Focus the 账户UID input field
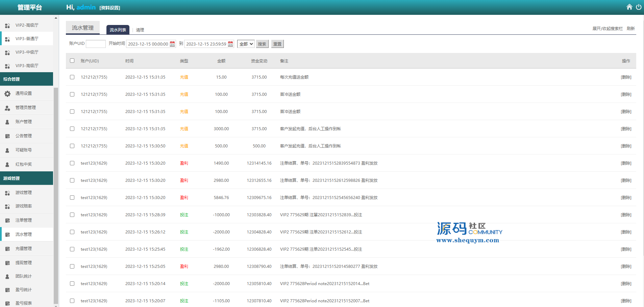644x307 pixels. 96,44
